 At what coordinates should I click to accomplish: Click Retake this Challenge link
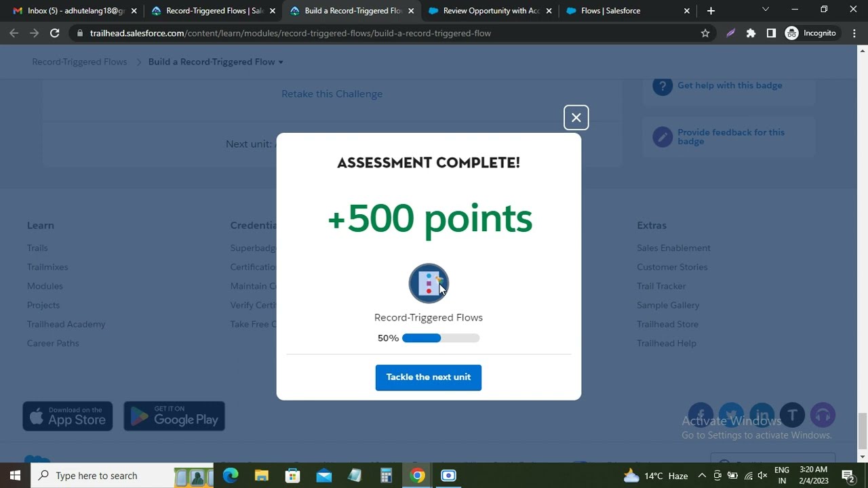pyautogui.click(x=332, y=94)
